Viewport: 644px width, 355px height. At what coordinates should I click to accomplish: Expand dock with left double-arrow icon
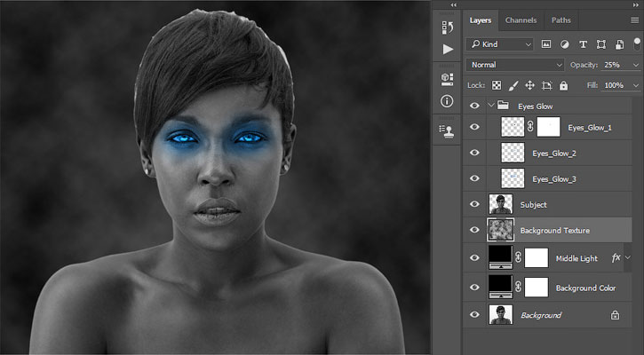(x=453, y=5)
